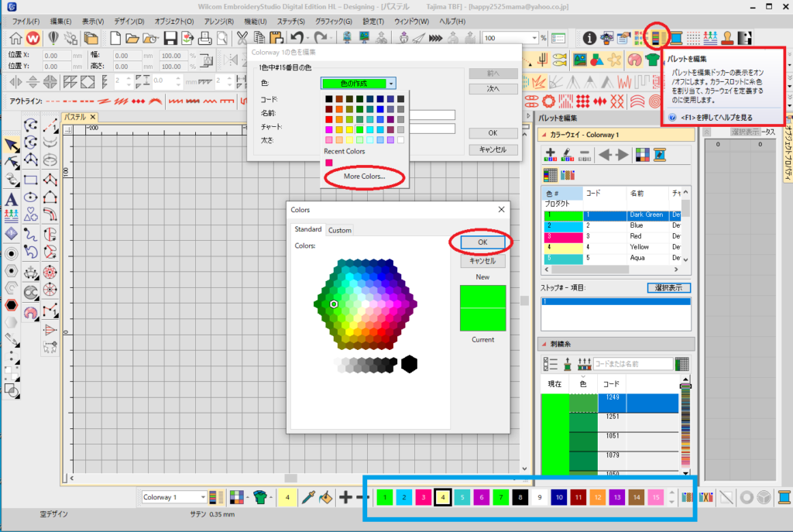Image resolution: width=793 pixels, height=532 pixels.
Task: Click OK in the Colors dialog
Action: [482, 242]
